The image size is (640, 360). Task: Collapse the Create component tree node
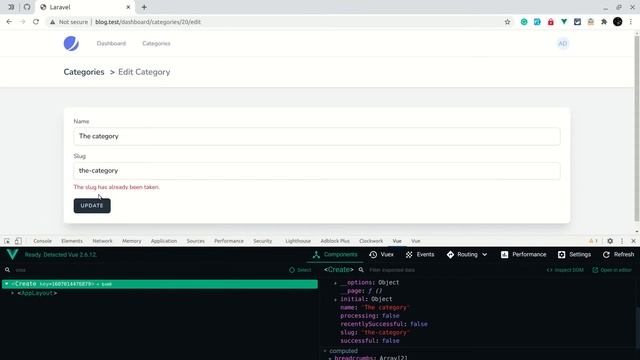click(x=7, y=284)
